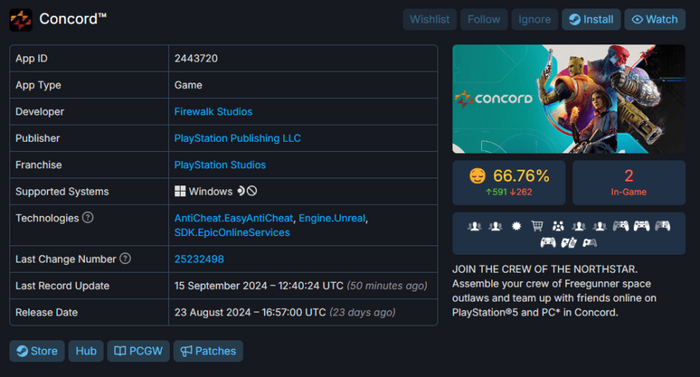Click the shopping cart in-app purchases icon
700x377 pixels.
coord(537,226)
